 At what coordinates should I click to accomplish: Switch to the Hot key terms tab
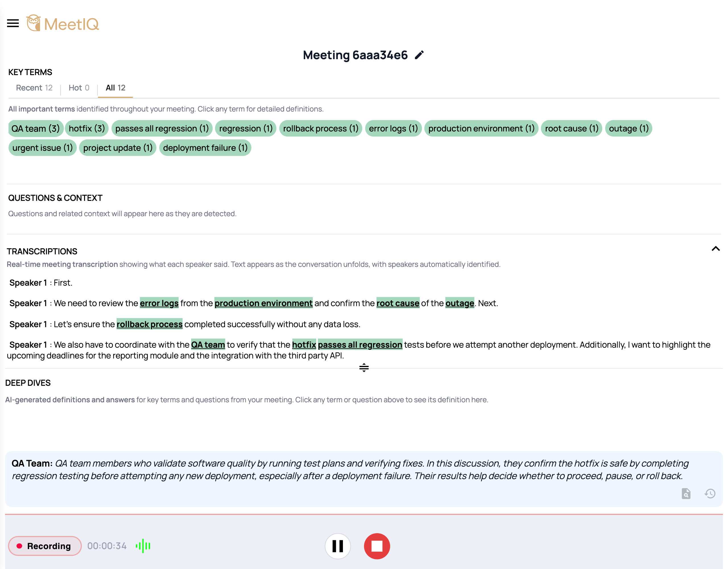pos(79,88)
